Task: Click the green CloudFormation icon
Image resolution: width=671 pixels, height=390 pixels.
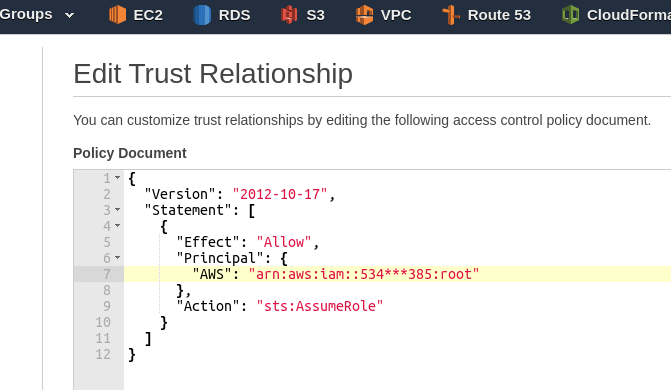Action: coord(570,15)
